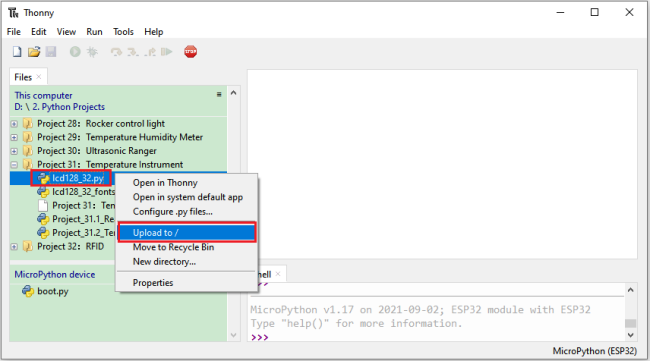
Task: Click Files panel scrollbar down arrow
Action: (233, 335)
